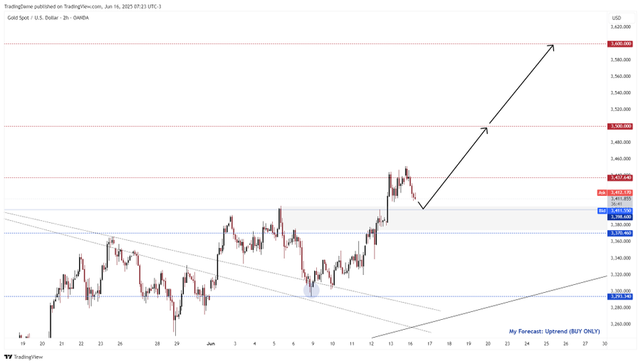Click date label 16 on the time axis
Viewport: 641px width, 364px height.
click(410, 344)
